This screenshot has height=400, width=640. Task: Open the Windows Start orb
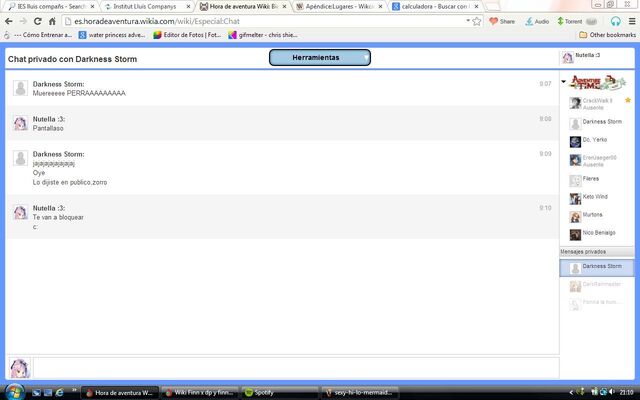[15, 392]
